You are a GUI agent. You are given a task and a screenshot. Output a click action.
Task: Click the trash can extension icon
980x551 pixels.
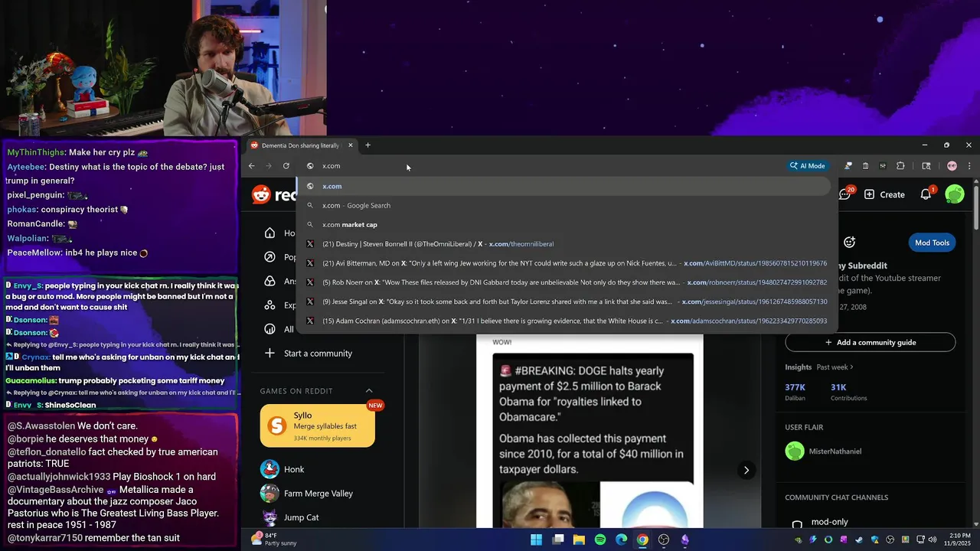(865, 166)
